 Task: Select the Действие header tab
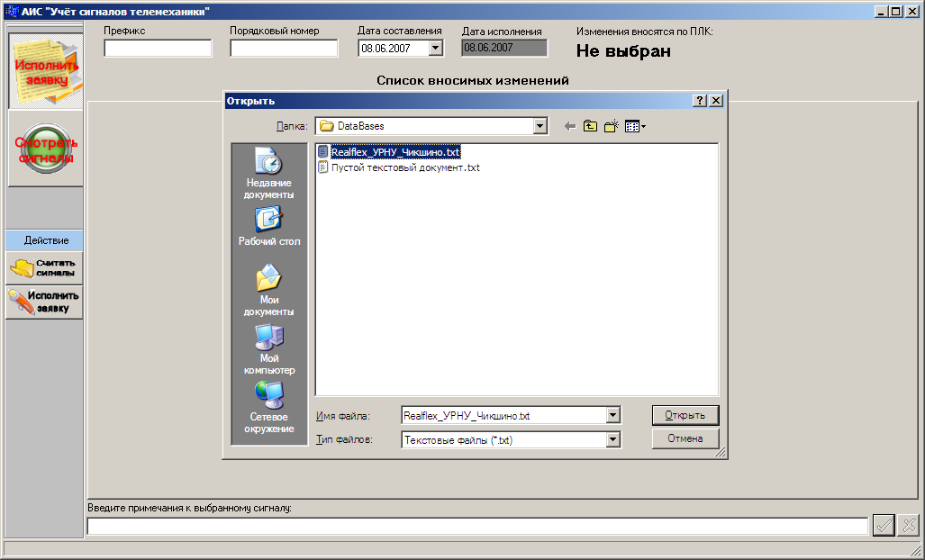[45, 240]
